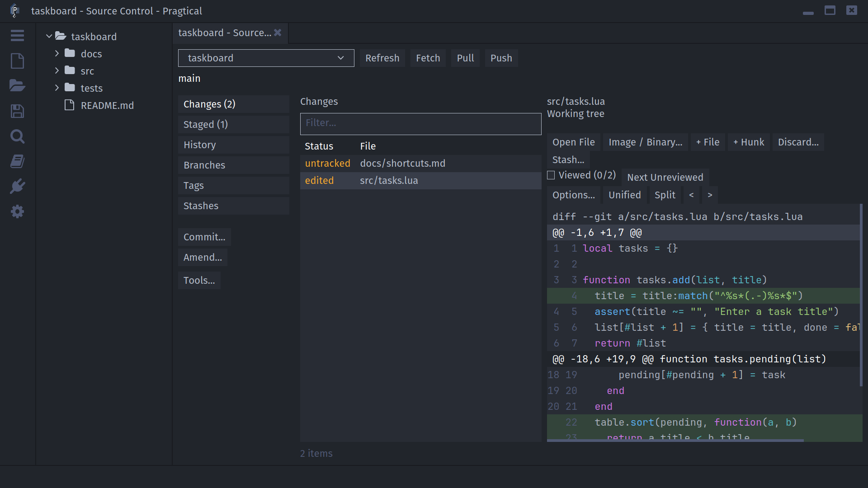Image resolution: width=868 pixels, height=488 pixels.
Task: Click the diff vertical scrollbar
Action: pyautogui.click(x=861, y=295)
